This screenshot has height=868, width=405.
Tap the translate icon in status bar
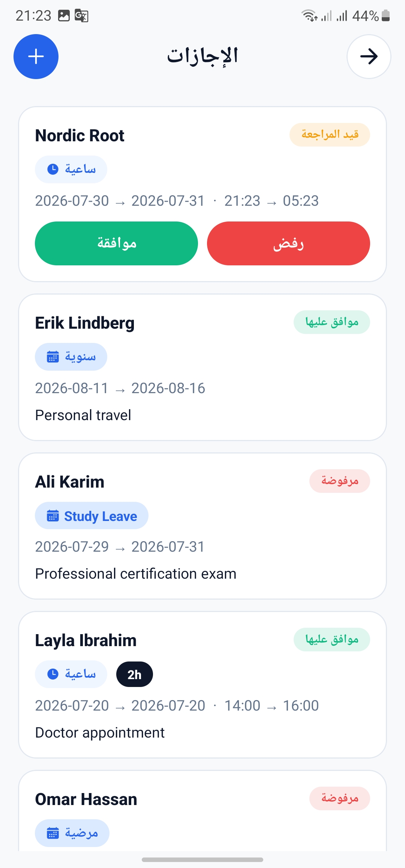(81, 16)
